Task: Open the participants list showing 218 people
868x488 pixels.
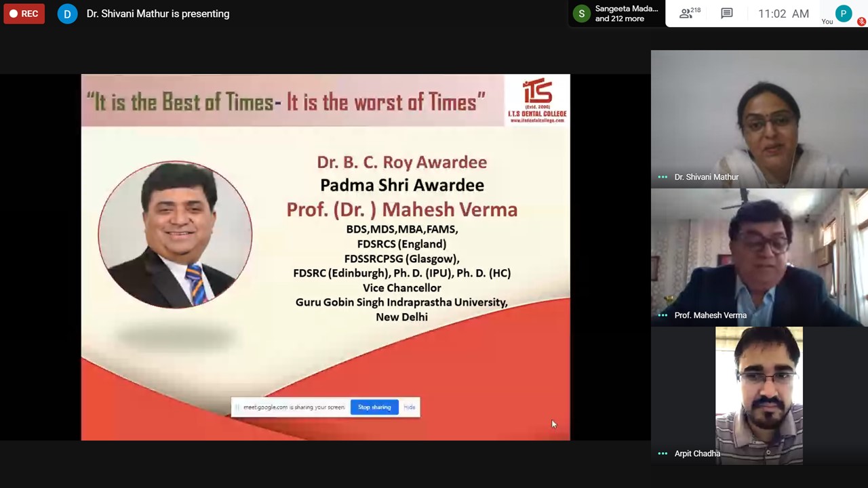Action: [x=690, y=14]
